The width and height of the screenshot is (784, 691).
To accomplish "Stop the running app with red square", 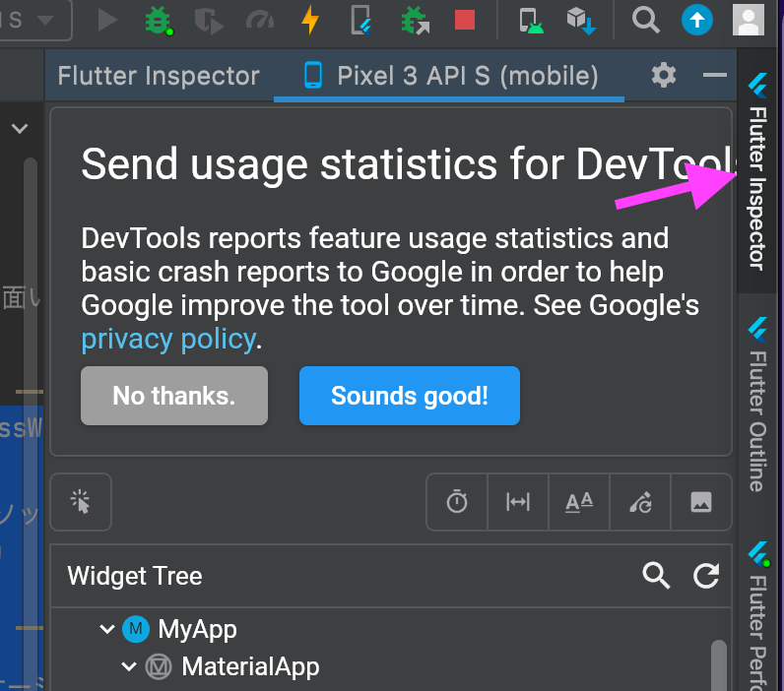I will [465, 21].
